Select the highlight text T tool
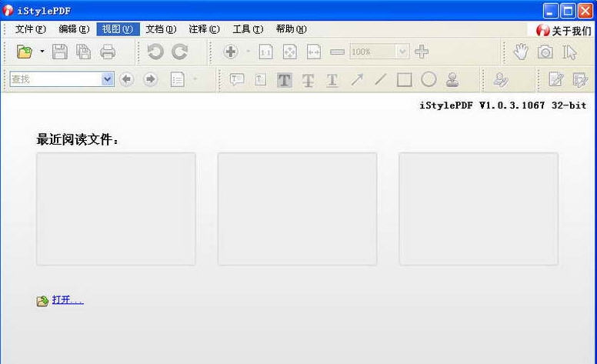Screen dimensions: 597x364 pos(285,79)
